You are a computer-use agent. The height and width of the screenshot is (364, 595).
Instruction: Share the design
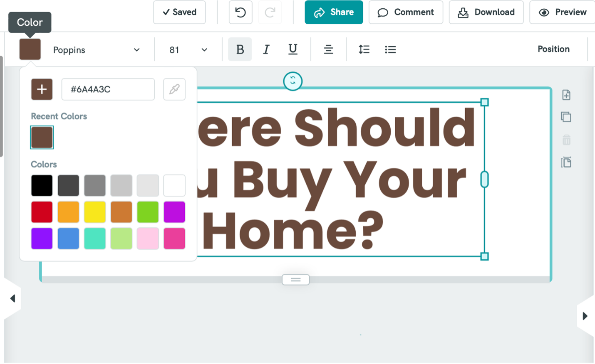point(334,12)
